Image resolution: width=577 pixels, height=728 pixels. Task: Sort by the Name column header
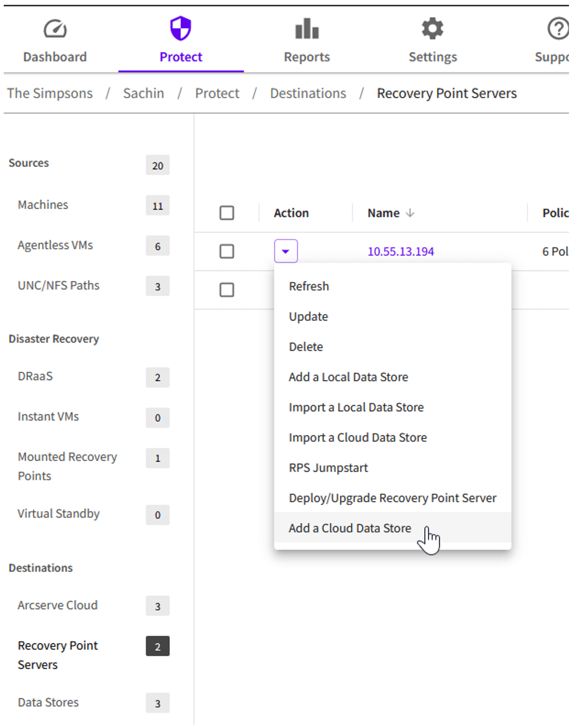coord(383,213)
